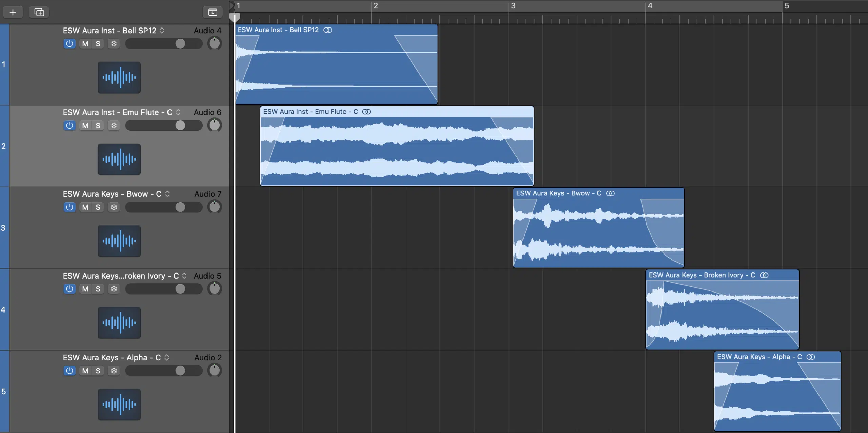
Task: Open Bell SP12 track name up-down chevron
Action: 162,31
